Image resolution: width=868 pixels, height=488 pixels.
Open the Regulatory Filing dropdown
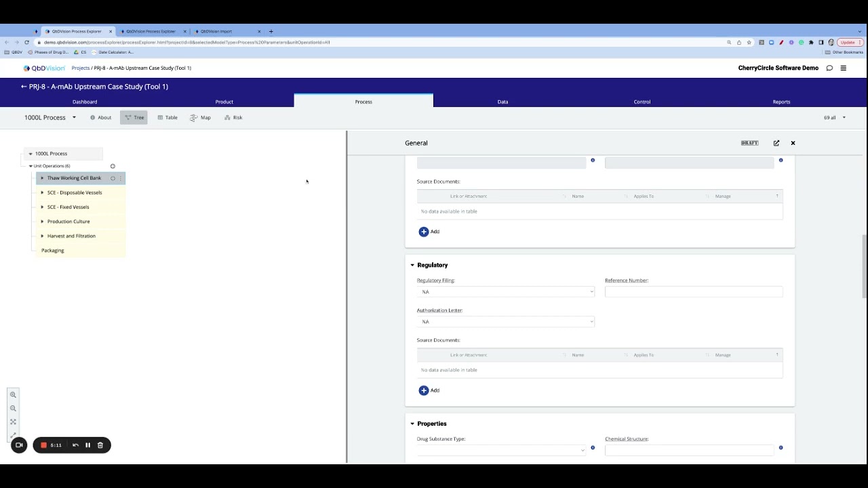[506, 291]
